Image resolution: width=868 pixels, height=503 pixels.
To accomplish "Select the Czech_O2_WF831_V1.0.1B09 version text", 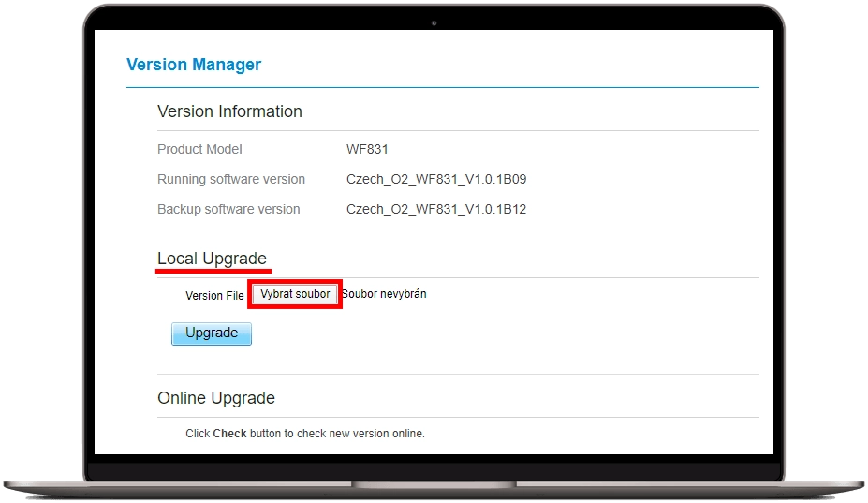I will pos(436,179).
